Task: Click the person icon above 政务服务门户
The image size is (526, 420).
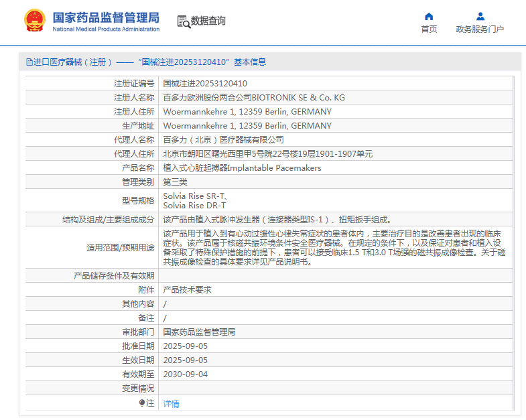Action: 480,17
